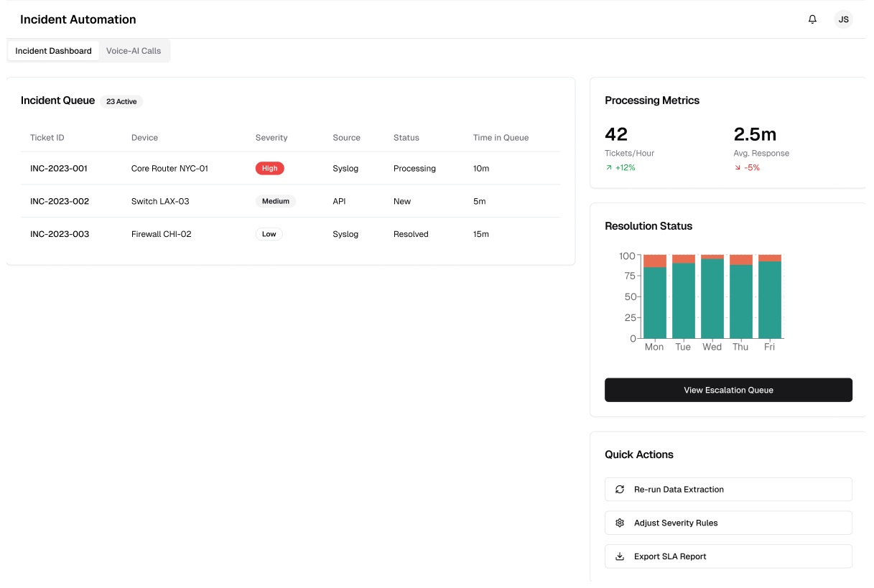This screenshot has height=588, width=874.
Task: Click Re-run Data Extraction
Action: [728, 490]
